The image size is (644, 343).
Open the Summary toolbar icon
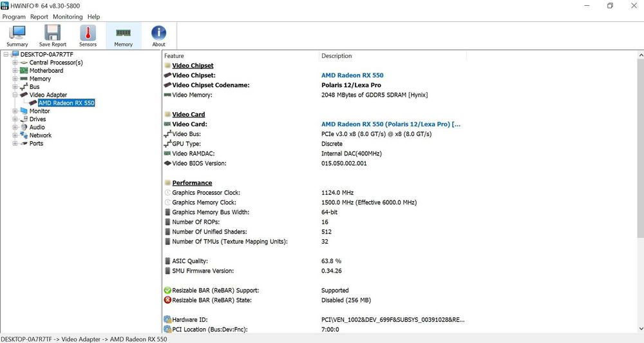click(x=17, y=35)
